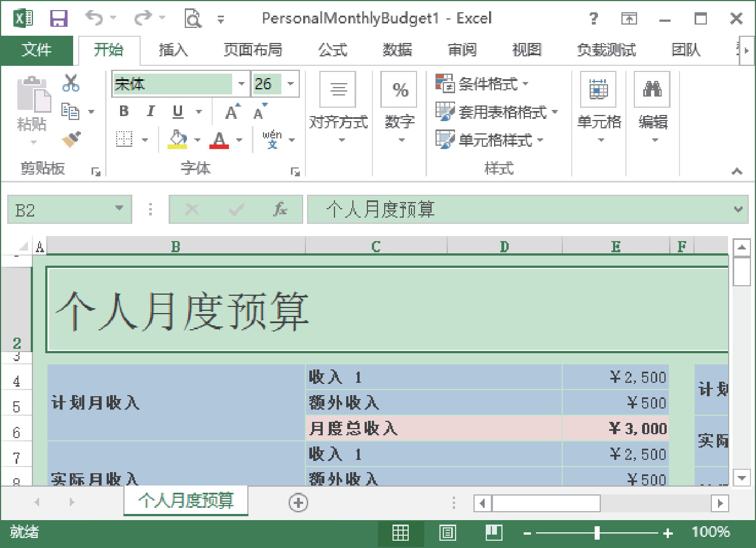Image resolution: width=756 pixels, height=548 pixels.
Task: Open the font size dropdown arrow
Action: (x=290, y=84)
